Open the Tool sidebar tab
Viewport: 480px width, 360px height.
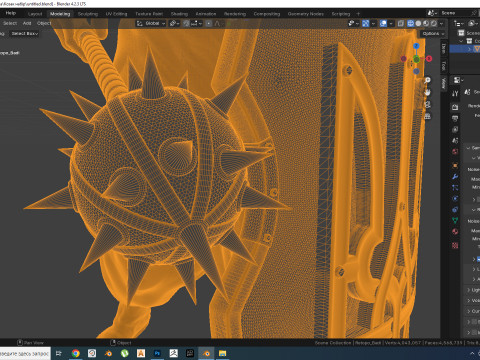tap(443, 66)
